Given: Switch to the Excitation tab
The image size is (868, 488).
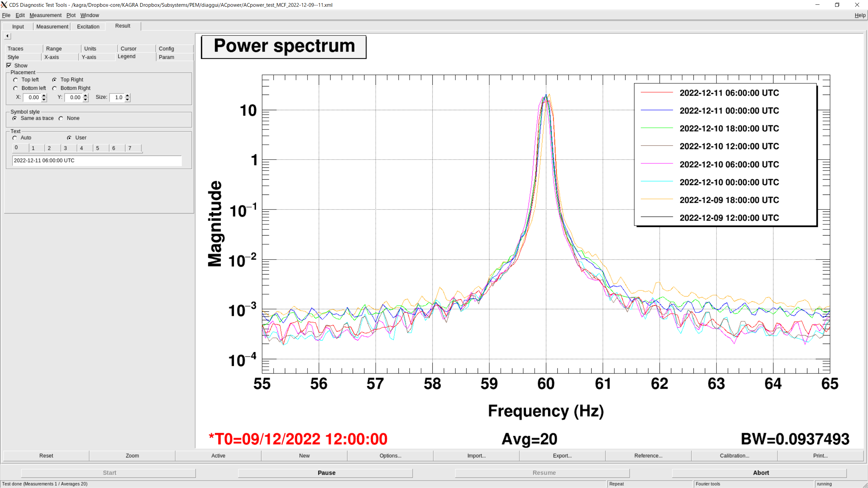Looking at the screenshot, I should tap(88, 26).
